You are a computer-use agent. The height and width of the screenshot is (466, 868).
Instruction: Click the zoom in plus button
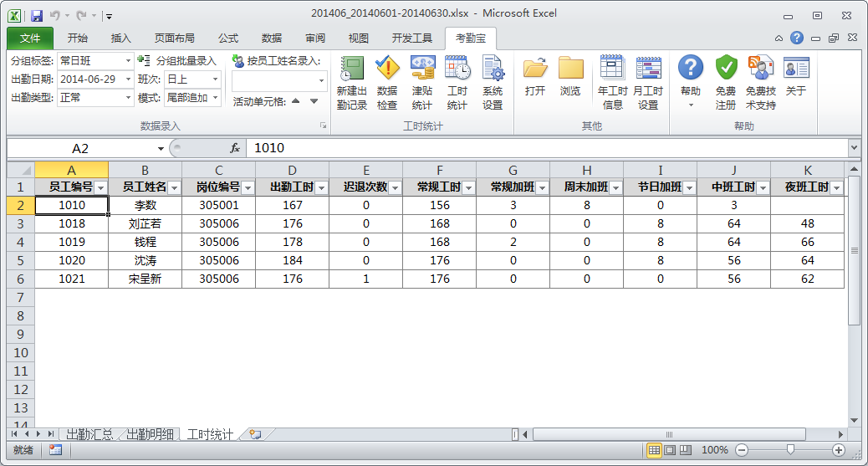(839, 450)
